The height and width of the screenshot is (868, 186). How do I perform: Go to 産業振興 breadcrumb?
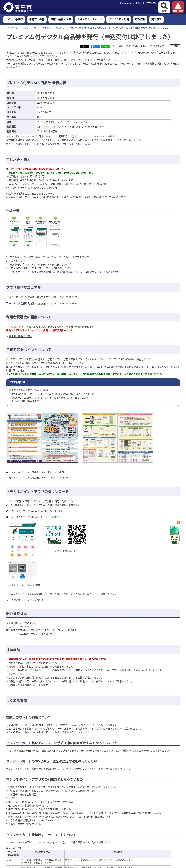[47, 28]
